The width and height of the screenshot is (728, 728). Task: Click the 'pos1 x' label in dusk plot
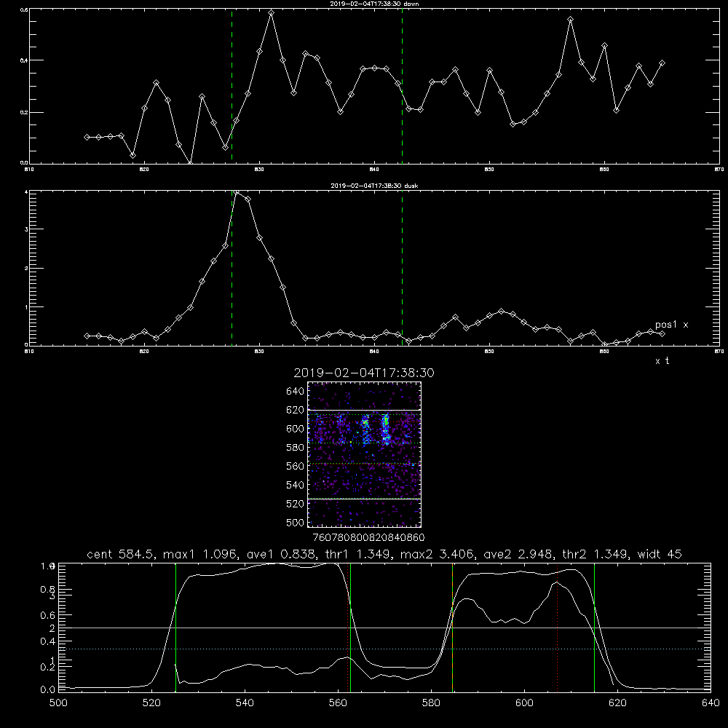(671, 325)
